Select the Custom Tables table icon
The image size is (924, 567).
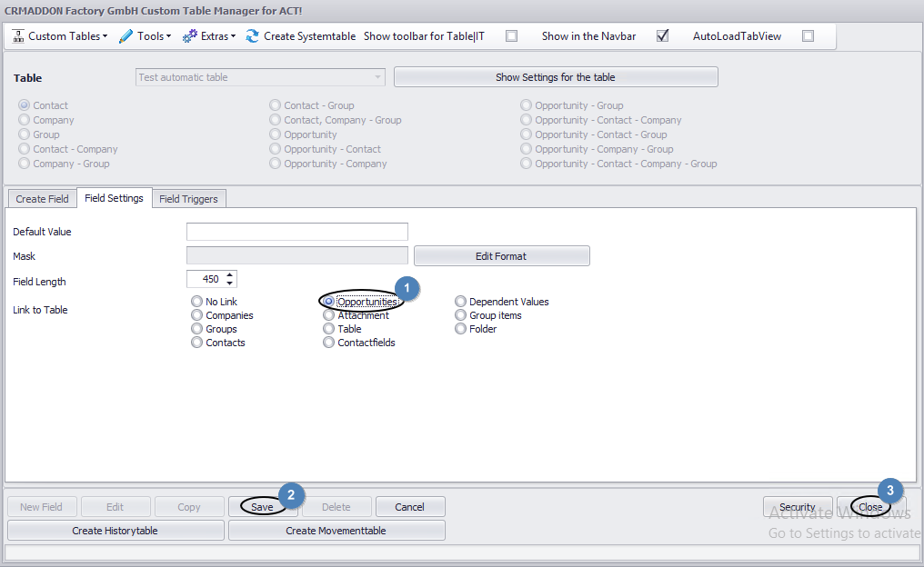[x=18, y=36]
